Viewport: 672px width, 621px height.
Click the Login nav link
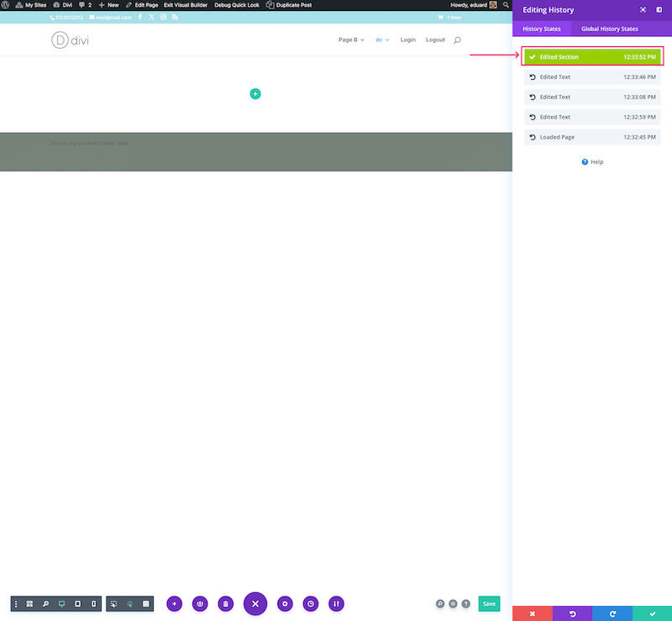tap(408, 39)
